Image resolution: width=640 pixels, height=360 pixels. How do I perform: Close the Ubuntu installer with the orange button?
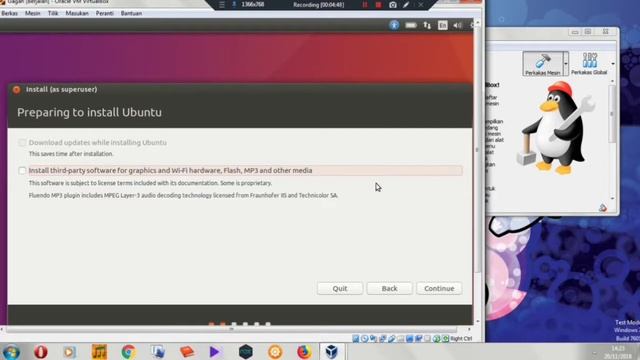16,89
